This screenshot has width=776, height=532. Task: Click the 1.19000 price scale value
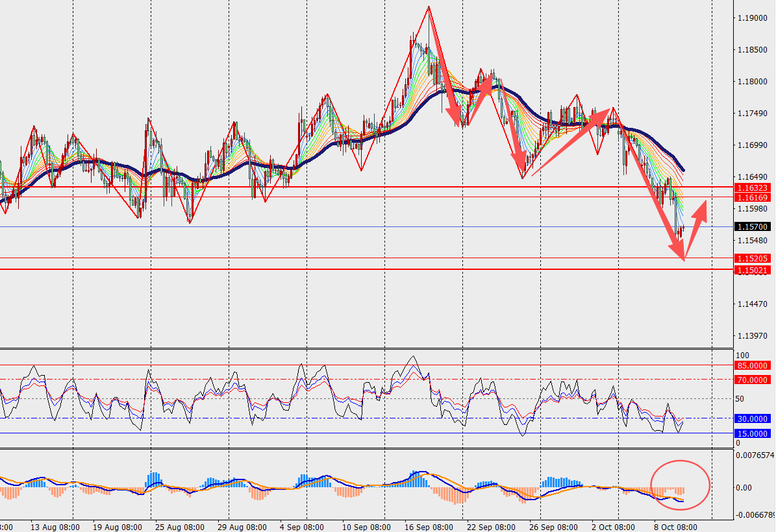[753, 18]
